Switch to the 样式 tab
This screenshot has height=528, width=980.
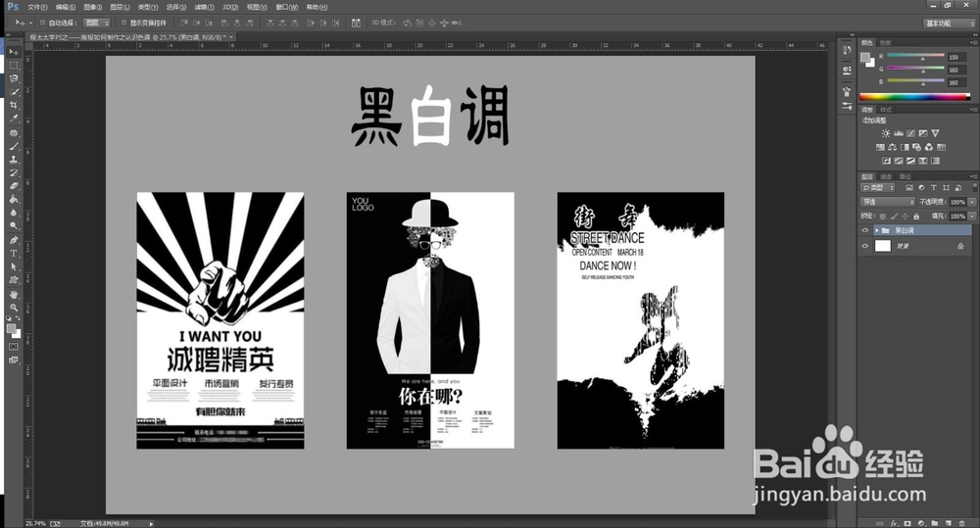pyautogui.click(x=886, y=110)
